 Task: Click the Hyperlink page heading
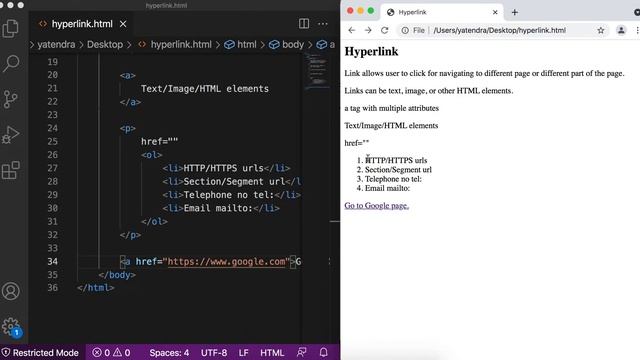pyautogui.click(x=371, y=51)
